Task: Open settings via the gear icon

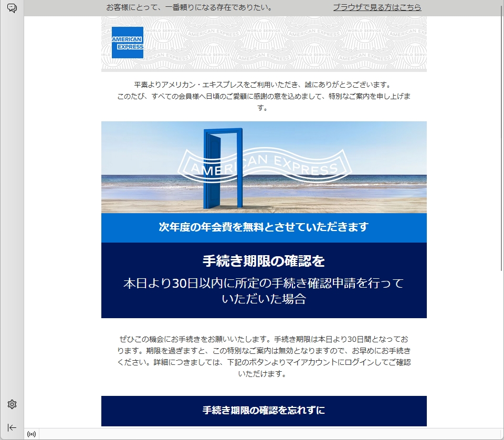Action: (x=12, y=404)
